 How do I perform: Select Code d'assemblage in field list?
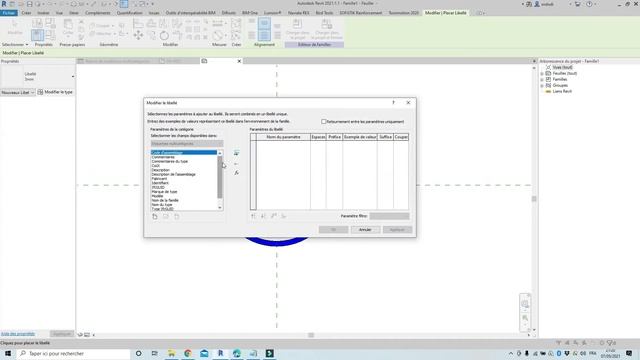tap(184, 153)
